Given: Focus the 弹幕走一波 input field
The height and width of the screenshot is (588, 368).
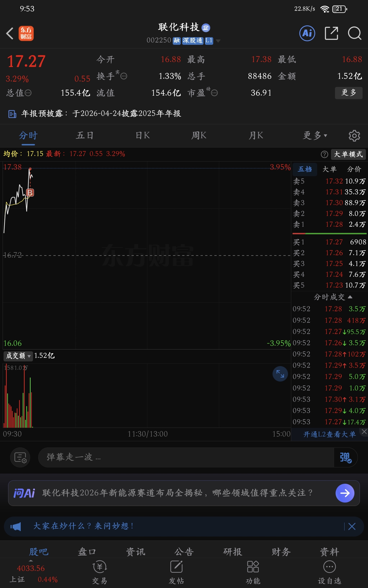Looking at the screenshot, I should pyautogui.click(x=186, y=457).
